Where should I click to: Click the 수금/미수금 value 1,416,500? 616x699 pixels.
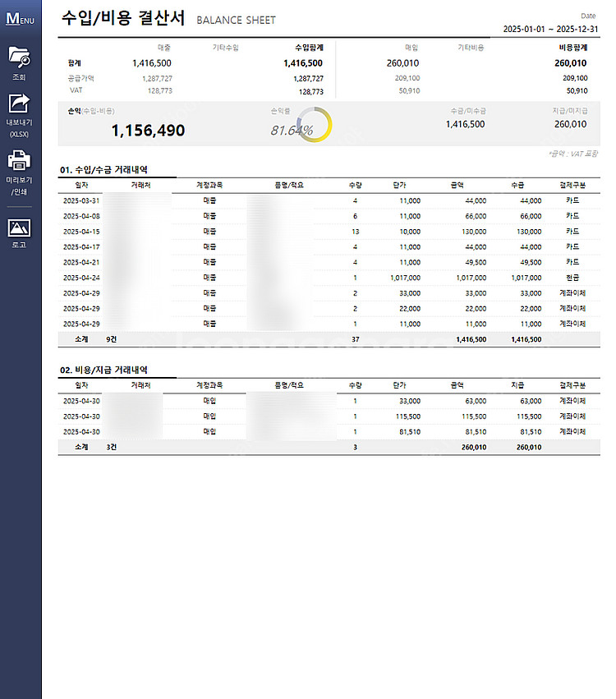tap(465, 124)
